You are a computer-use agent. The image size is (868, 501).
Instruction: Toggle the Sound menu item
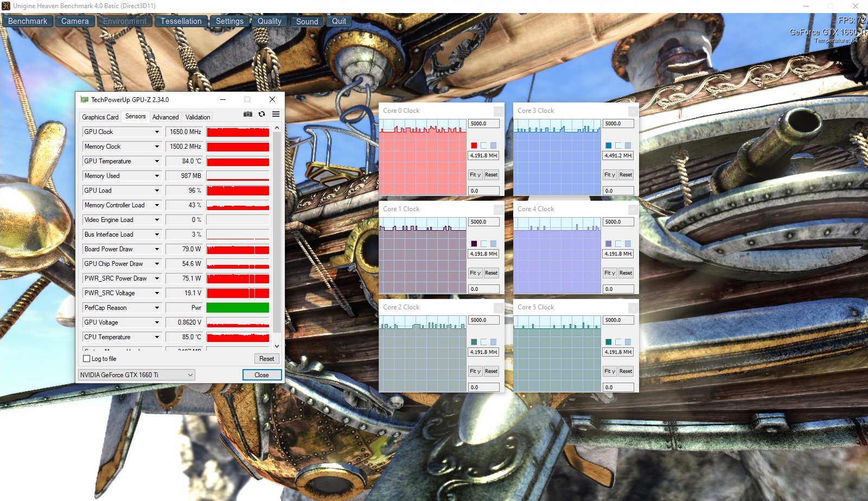[307, 21]
